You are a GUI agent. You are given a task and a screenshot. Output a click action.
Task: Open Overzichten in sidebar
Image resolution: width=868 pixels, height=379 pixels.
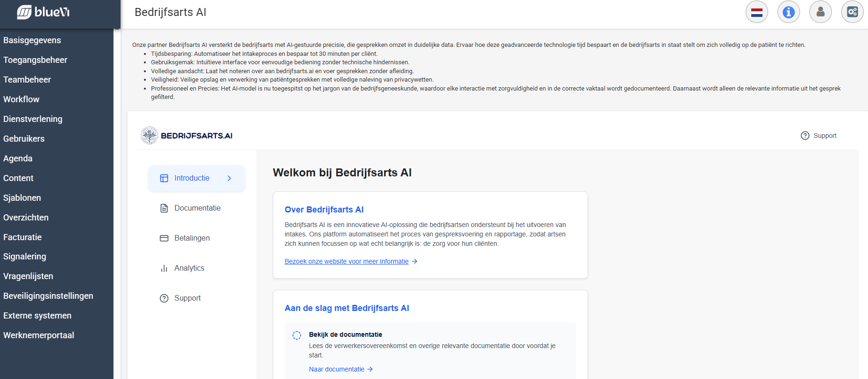(x=26, y=218)
